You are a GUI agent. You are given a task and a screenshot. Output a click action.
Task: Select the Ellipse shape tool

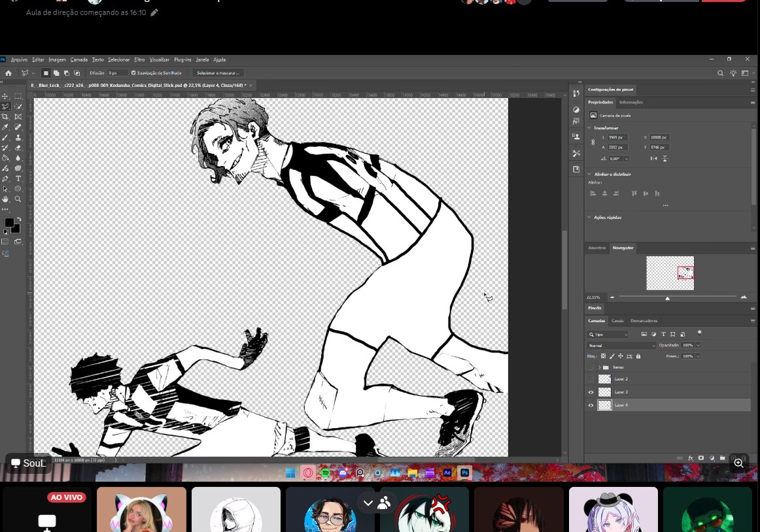tap(18, 189)
